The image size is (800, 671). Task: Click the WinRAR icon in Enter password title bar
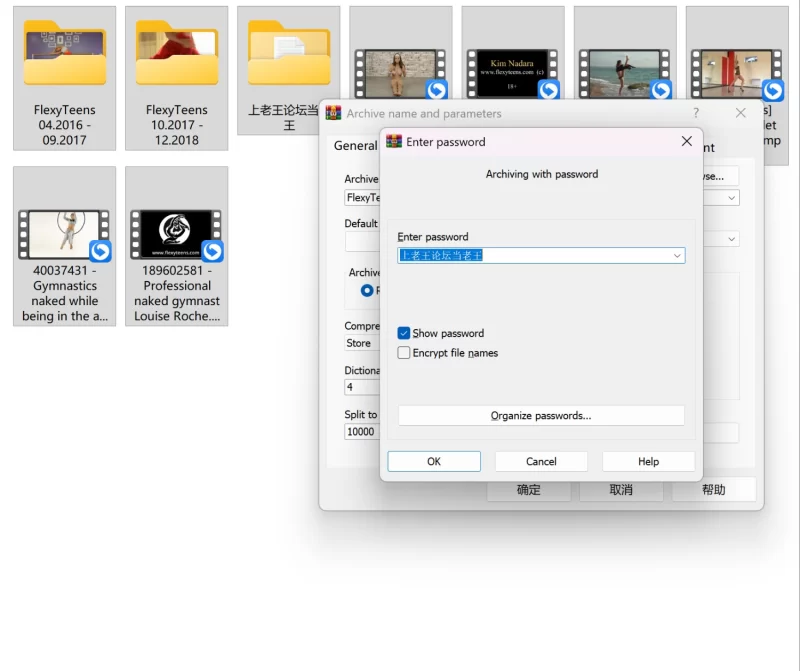click(x=394, y=142)
